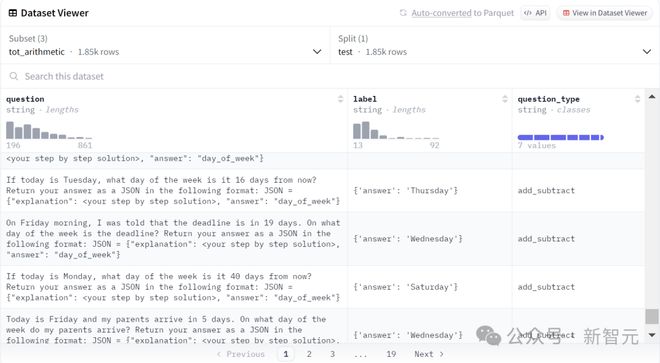Click the question_type classes distribution bar
The image size is (660, 363).
coord(560,137)
